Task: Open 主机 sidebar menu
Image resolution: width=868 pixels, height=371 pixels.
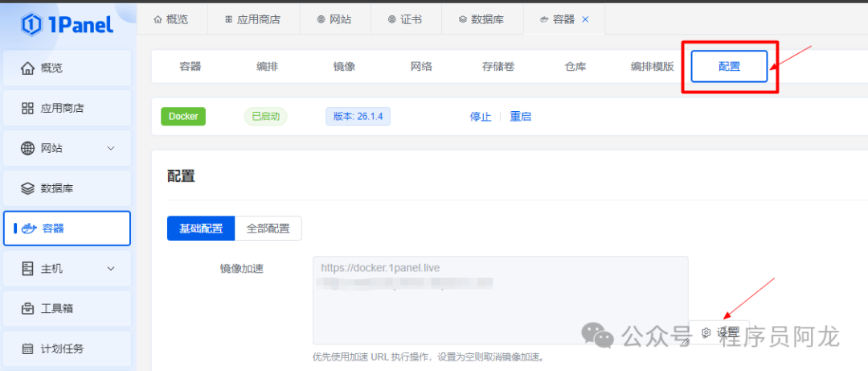Action: tap(67, 269)
